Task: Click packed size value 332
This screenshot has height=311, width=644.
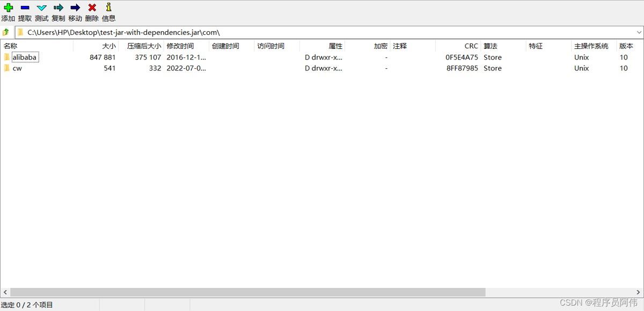Action: point(155,68)
